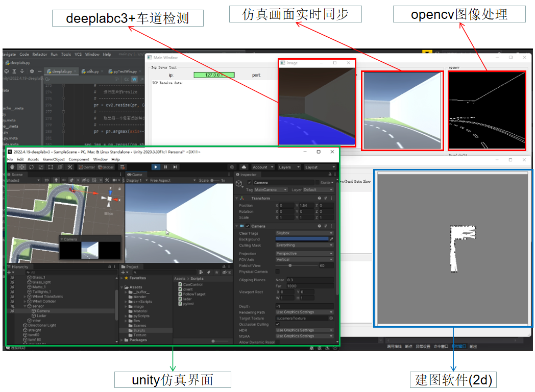Select the Move tool in Unity toolbar
This screenshot has width=535, height=392.
pyautogui.click(x=21, y=167)
